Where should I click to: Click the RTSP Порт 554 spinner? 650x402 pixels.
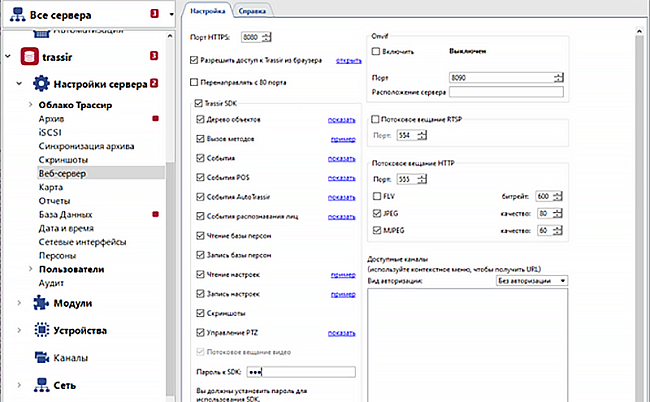tap(422, 135)
